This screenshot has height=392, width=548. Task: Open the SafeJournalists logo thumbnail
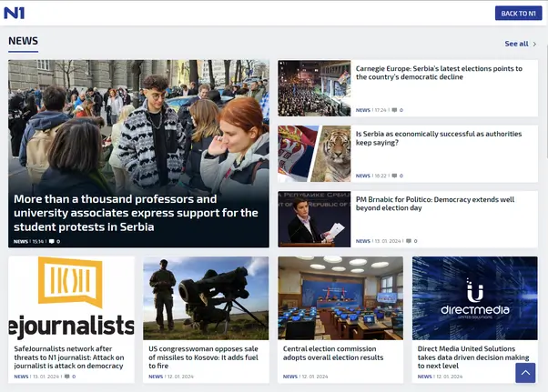pyautogui.click(x=71, y=297)
